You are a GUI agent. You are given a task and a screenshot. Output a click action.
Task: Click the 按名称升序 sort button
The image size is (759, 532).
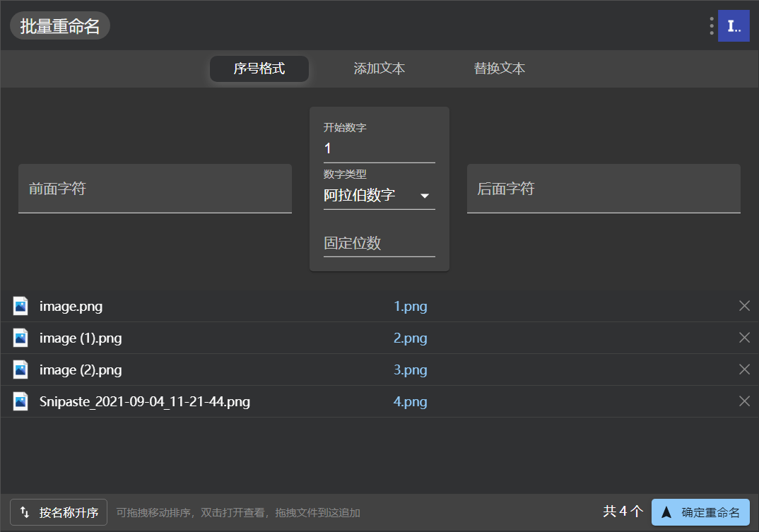(x=58, y=512)
